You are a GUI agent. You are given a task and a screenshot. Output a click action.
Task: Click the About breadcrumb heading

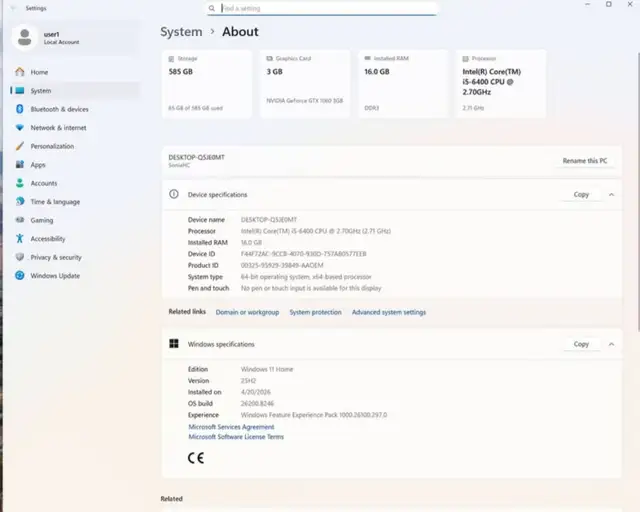pyautogui.click(x=240, y=32)
